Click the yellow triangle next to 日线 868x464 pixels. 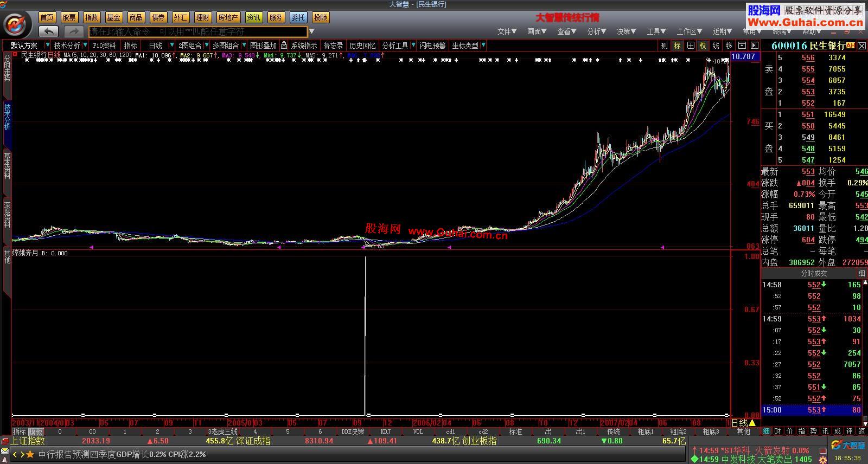click(x=752, y=423)
